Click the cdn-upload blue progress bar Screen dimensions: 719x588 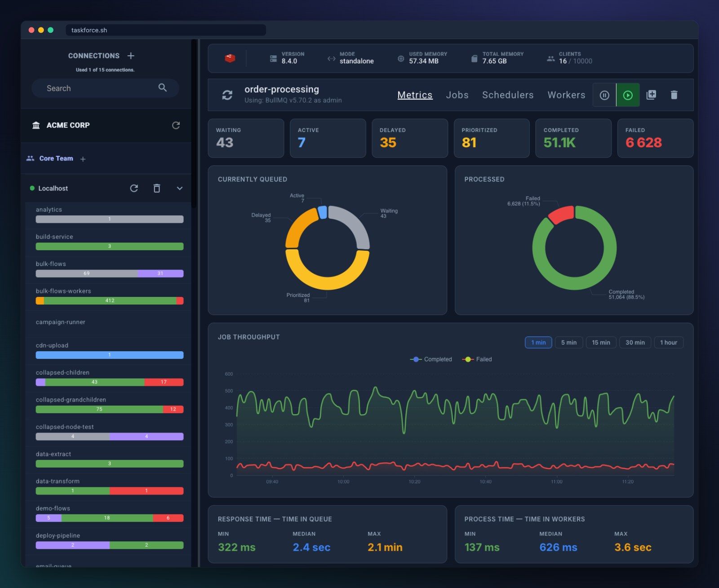point(110,355)
